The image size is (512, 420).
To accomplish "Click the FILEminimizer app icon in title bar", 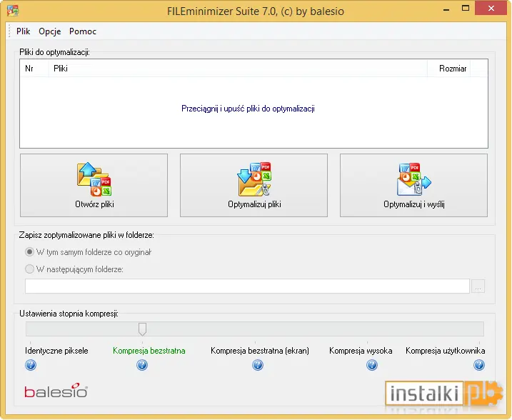I will (x=13, y=11).
